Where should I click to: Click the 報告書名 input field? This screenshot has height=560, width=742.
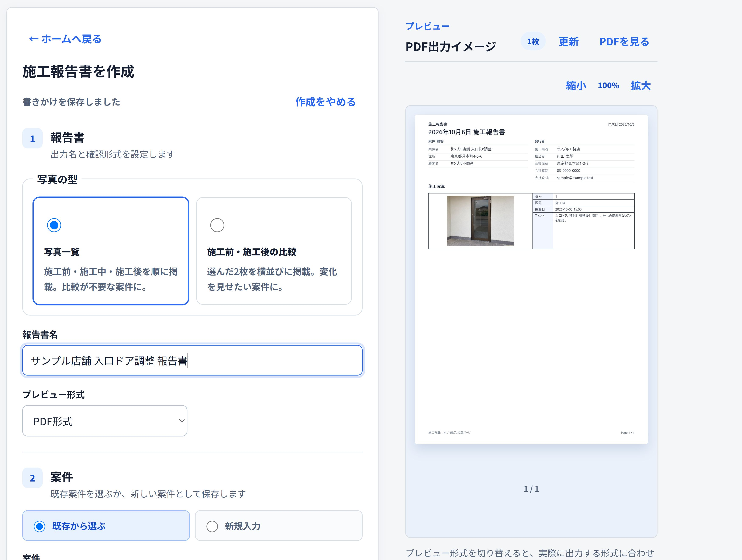click(192, 360)
